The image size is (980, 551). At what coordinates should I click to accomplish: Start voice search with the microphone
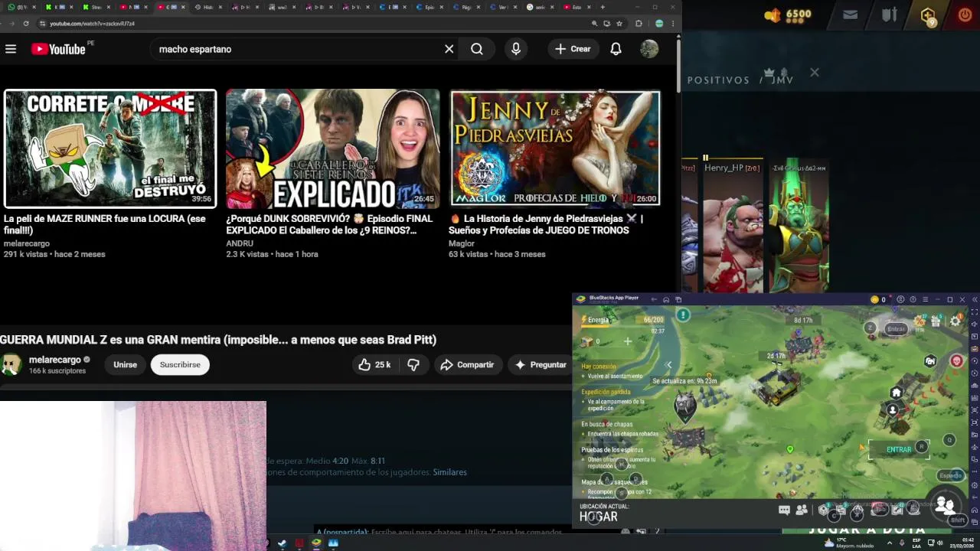click(x=516, y=49)
